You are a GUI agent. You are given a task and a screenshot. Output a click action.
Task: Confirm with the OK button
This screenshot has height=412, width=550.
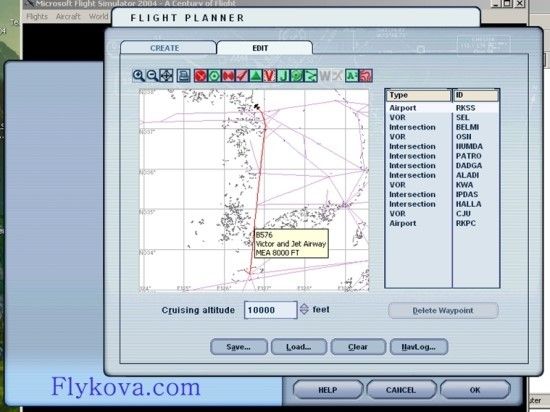[x=475, y=390]
